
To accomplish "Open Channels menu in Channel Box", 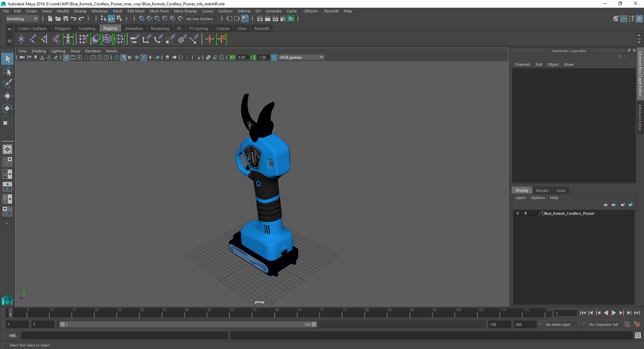I will (522, 64).
